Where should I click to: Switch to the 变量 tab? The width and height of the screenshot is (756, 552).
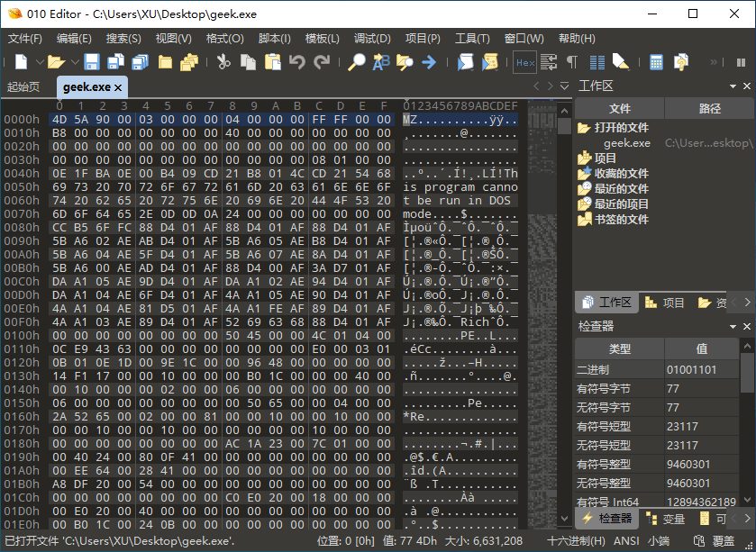[665, 519]
